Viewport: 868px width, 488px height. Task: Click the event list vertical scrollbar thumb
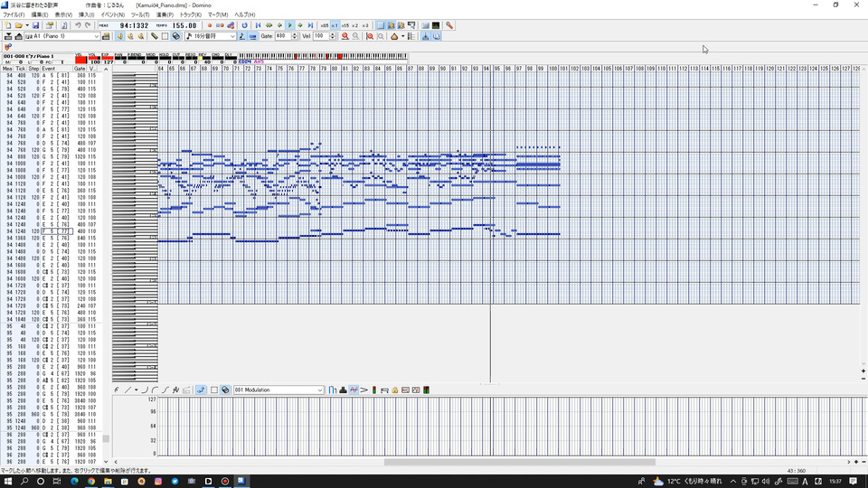[106, 439]
